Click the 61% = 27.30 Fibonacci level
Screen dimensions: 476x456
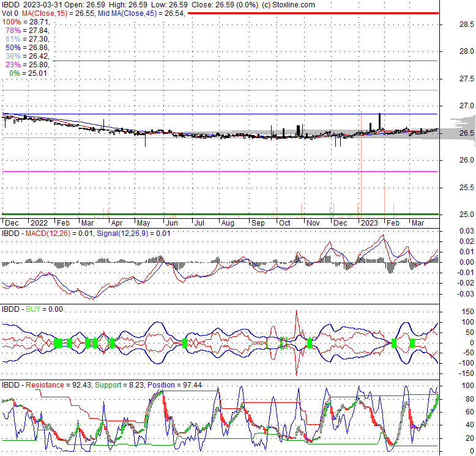click(27, 39)
